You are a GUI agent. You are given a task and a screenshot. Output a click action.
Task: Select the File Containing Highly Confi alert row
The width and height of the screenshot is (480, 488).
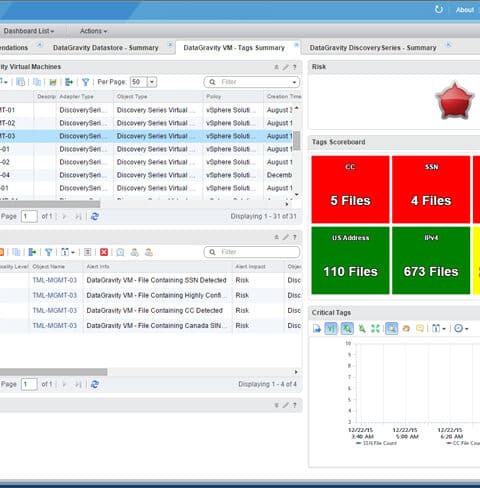(151, 295)
